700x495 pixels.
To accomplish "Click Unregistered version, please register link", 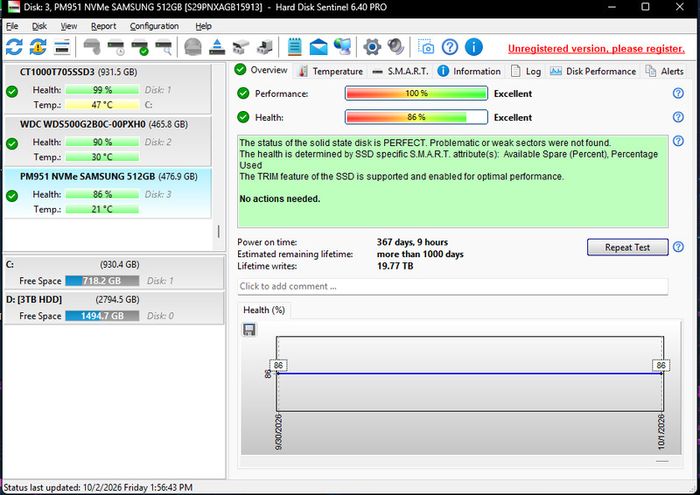I will pos(596,49).
